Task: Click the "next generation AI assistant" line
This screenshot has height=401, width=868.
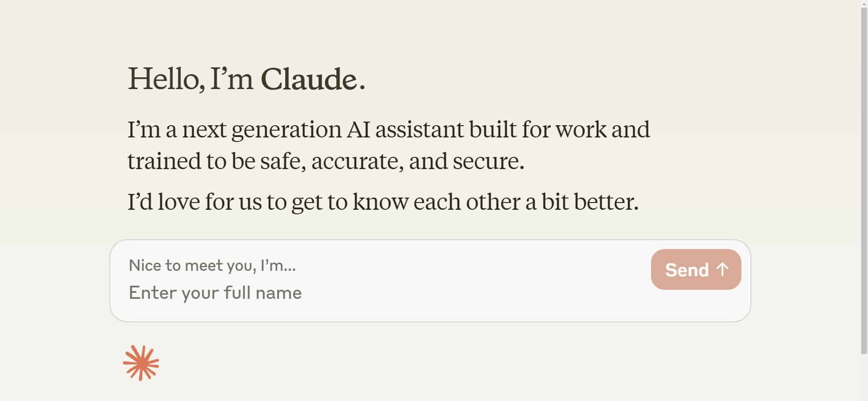Action: click(388, 130)
